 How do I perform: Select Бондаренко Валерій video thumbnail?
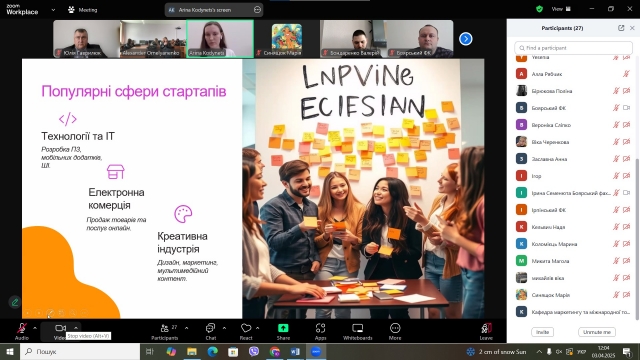pos(353,39)
